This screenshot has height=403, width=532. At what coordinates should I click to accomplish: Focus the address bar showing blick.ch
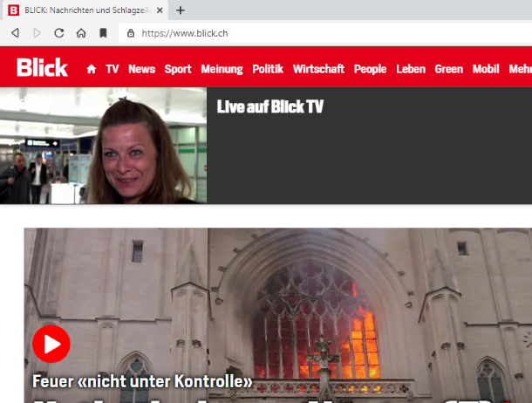[325, 33]
